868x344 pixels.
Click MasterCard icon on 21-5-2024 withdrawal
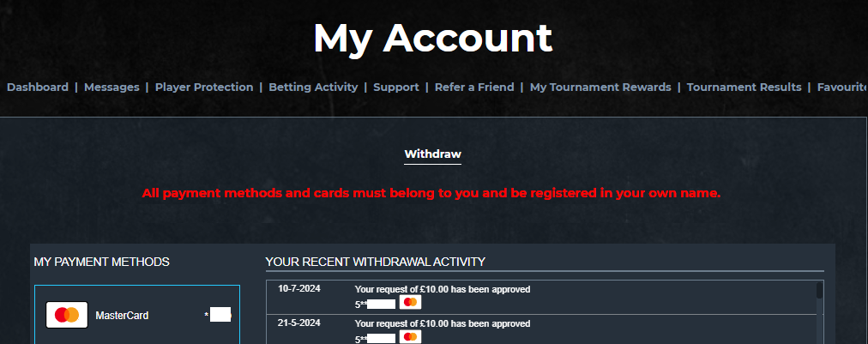(x=410, y=337)
